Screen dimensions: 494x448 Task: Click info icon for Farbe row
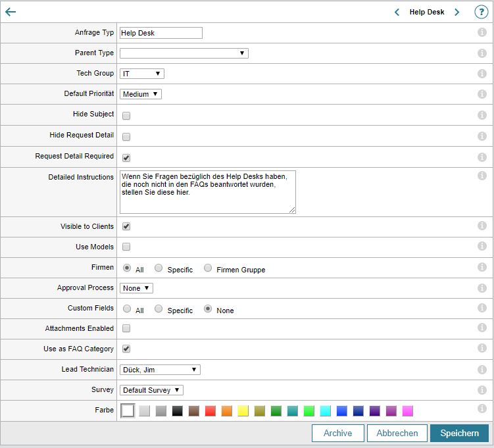pyautogui.click(x=482, y=409)
